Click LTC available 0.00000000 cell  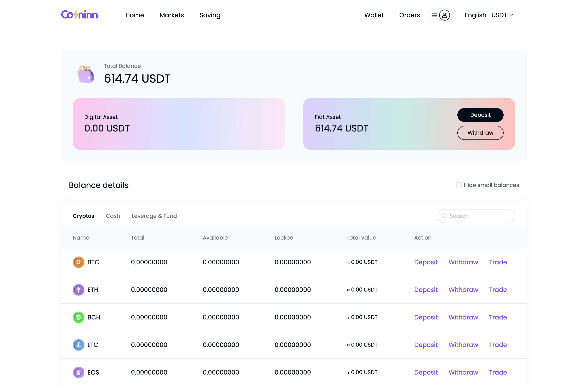(221, 344)
